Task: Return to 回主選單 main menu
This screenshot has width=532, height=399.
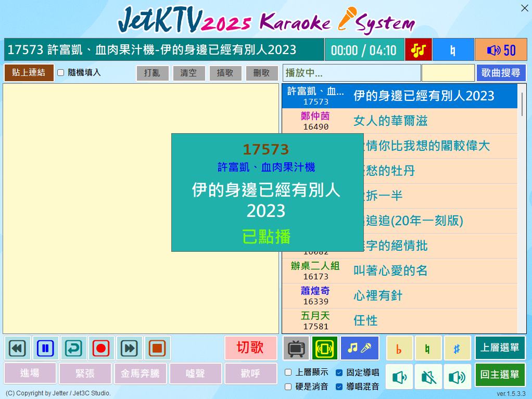Action: (x=500, y=375)
